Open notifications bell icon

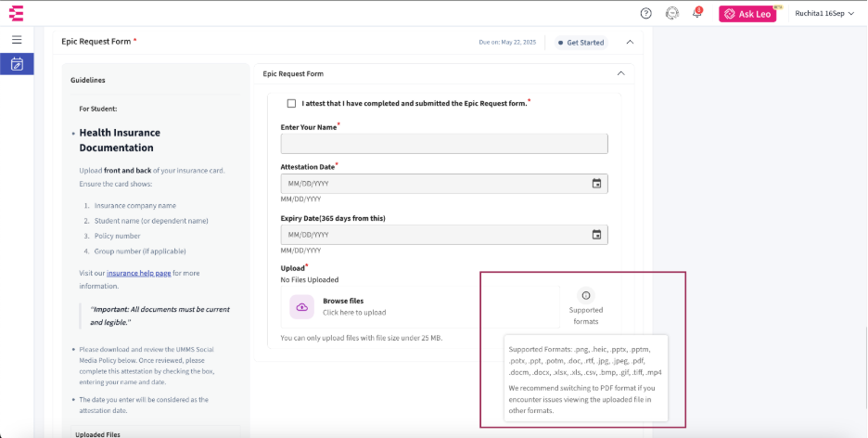(x=696, y=13)
